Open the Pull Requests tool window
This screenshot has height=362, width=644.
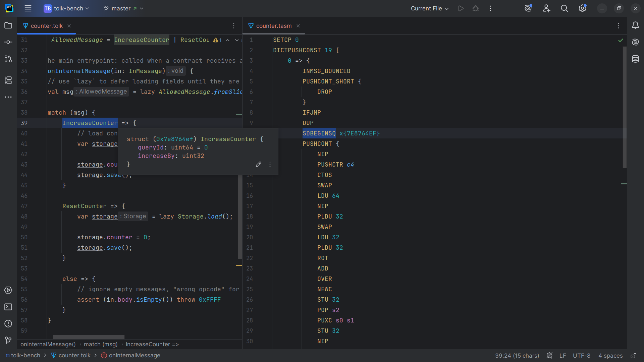tap(8, 59)
